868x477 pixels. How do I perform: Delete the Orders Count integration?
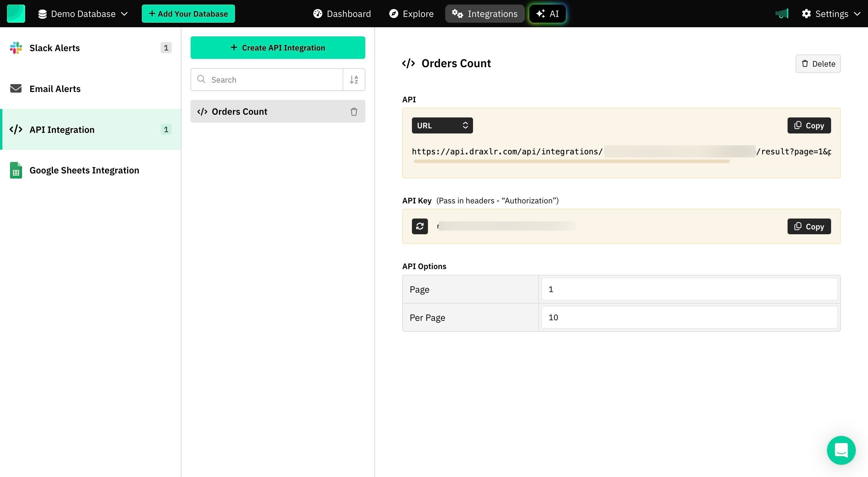[x=818, y=64]
